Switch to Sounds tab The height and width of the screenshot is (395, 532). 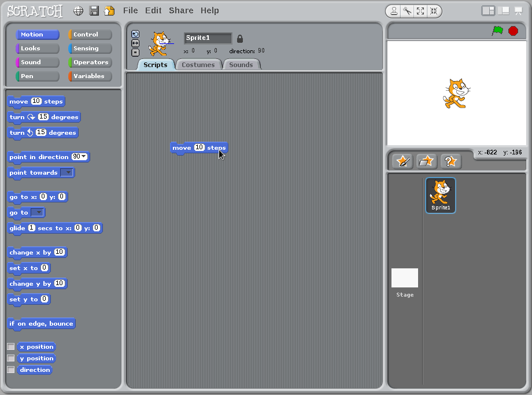point(241,64)
